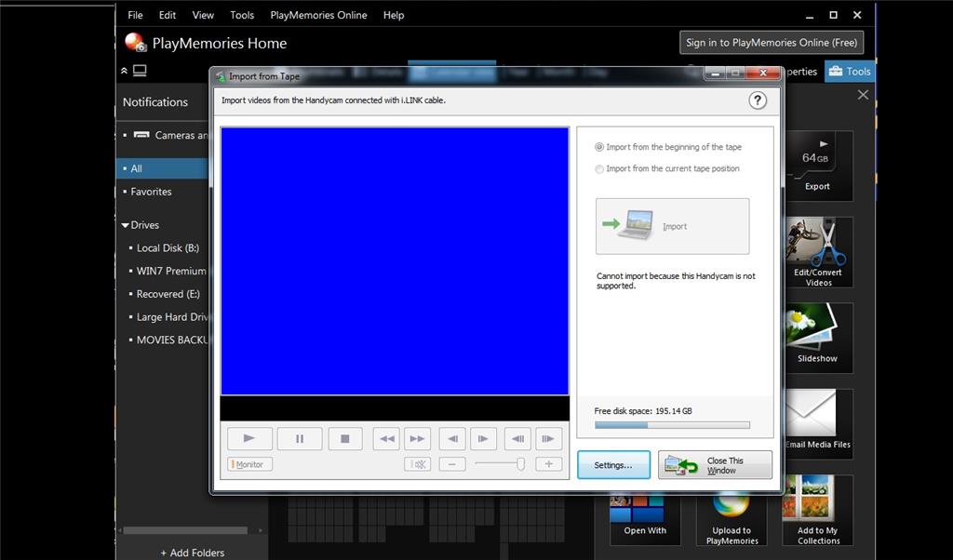
Task: Click the volume slider handle
Action: [x=520, y=464]
